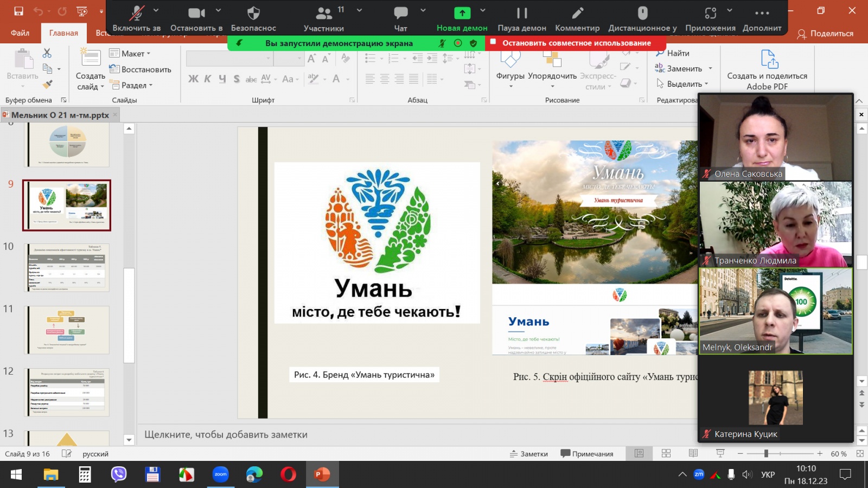Click New Share green arrow icon

coord(462,13)
